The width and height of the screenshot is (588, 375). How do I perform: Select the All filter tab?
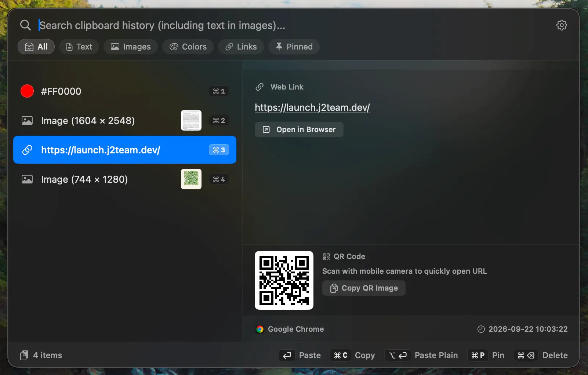click(36, 47)
